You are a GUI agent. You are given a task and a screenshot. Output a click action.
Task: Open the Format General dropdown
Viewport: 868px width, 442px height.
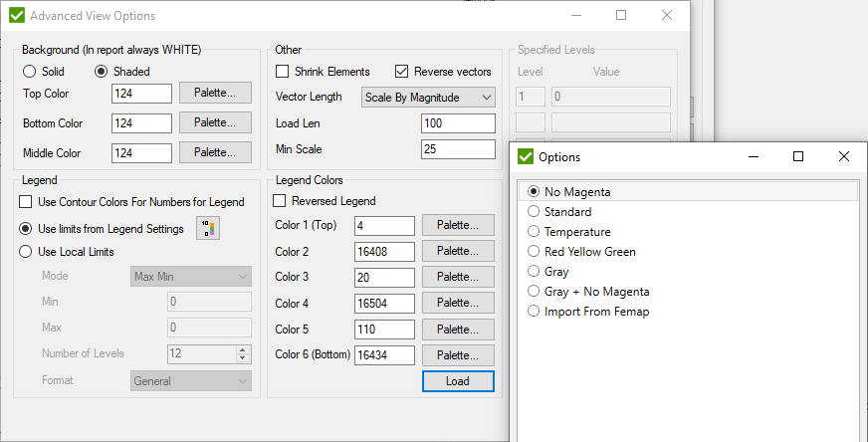pos(191,381)
